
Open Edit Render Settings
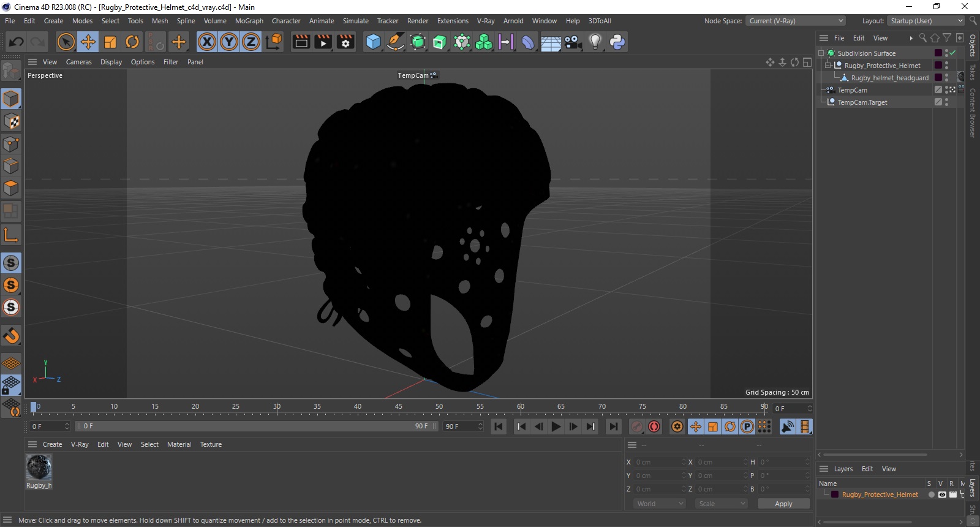tap(345, 42)
